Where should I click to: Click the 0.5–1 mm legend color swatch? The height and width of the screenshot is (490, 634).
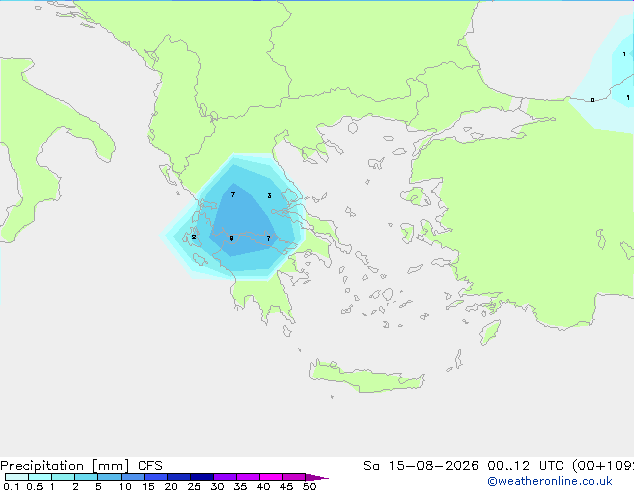(40, 477)
